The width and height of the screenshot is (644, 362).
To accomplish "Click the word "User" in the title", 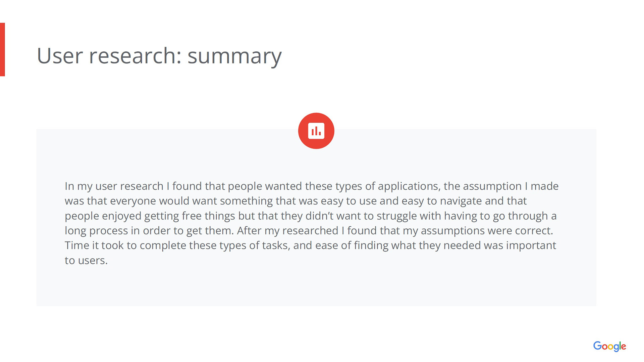I will pyautogui.click(x=60, y=56).
